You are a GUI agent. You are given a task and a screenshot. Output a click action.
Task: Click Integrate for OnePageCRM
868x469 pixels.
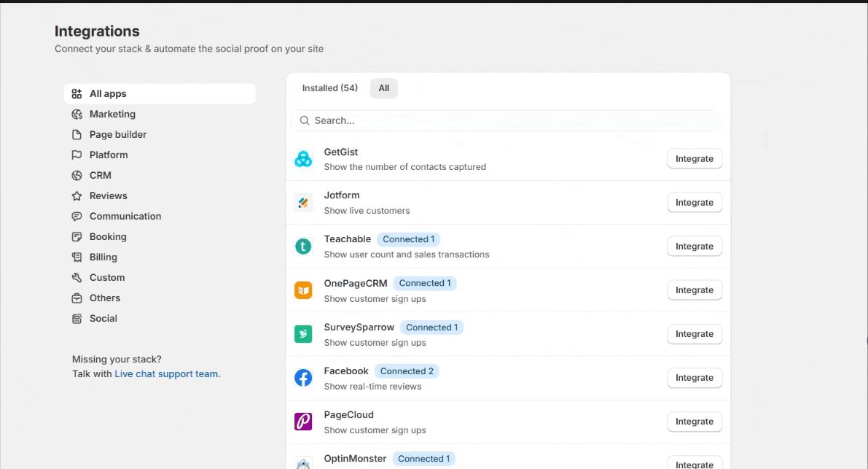(694, 290)
